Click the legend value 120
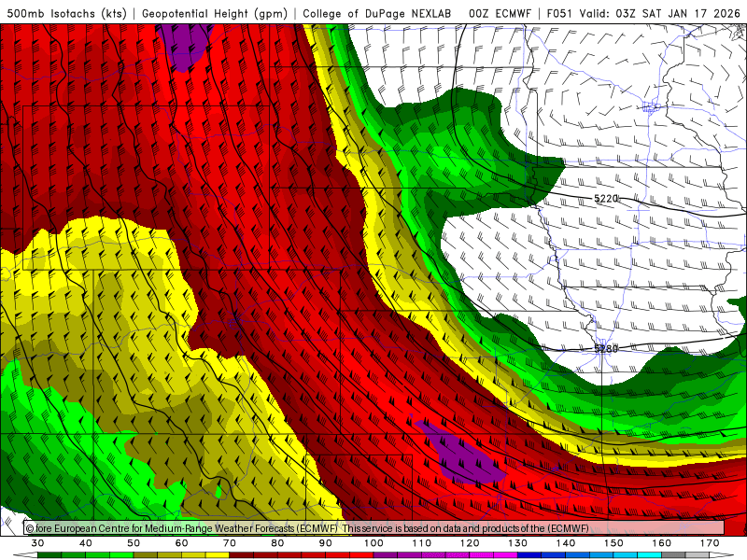 pos(470,543)
